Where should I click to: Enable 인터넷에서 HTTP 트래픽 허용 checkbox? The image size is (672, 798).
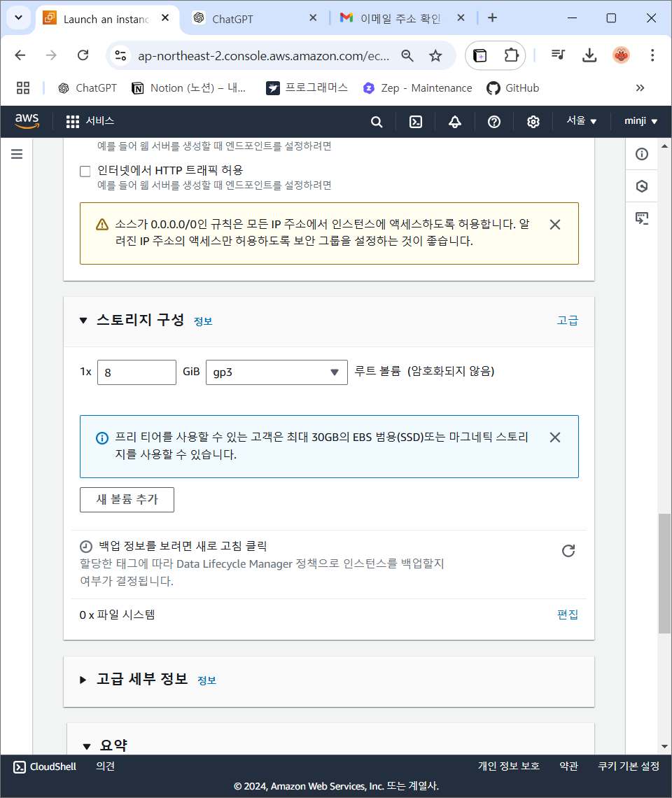point(85,171)
